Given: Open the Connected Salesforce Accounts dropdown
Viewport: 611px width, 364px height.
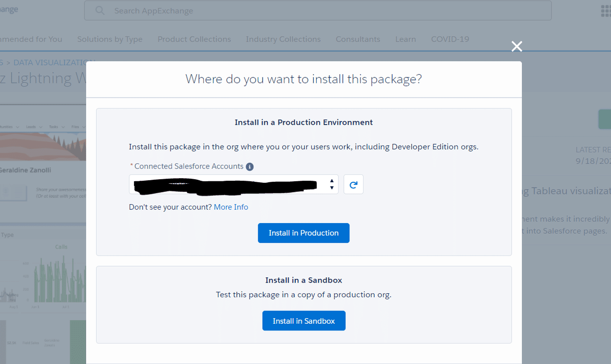Looking at the screenshot, I should tap(234, 184).
